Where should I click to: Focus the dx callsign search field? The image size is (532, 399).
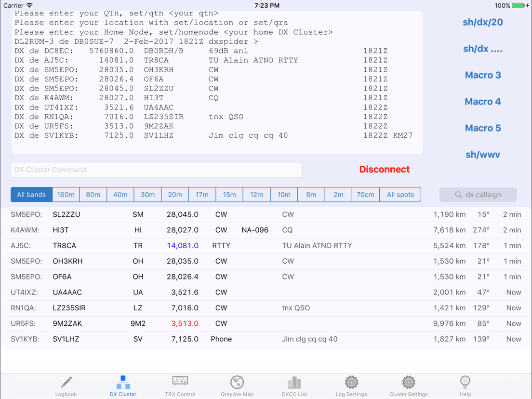(x=478, y=195)
